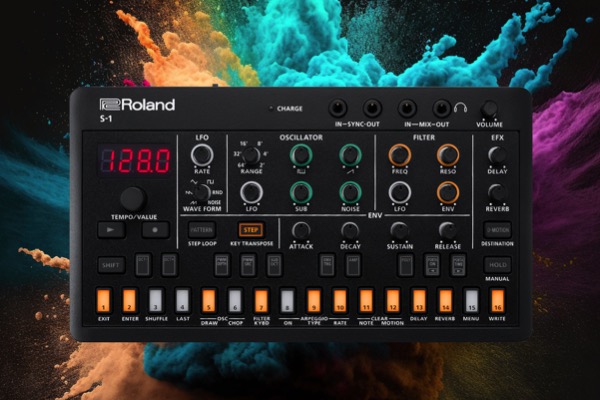Click the red 128.0 tempo display

point(135,160)
